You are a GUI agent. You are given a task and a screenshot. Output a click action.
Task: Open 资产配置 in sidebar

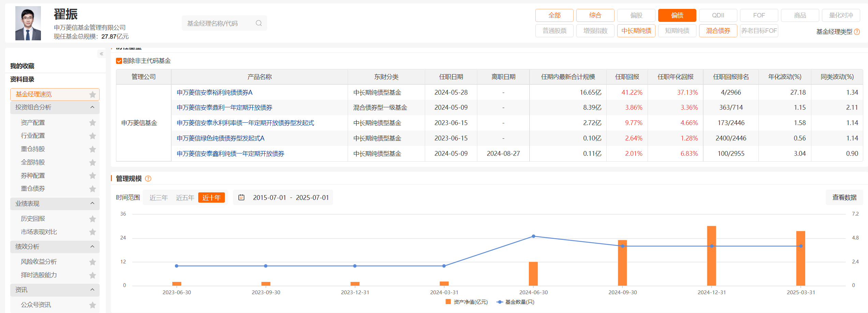33,122
